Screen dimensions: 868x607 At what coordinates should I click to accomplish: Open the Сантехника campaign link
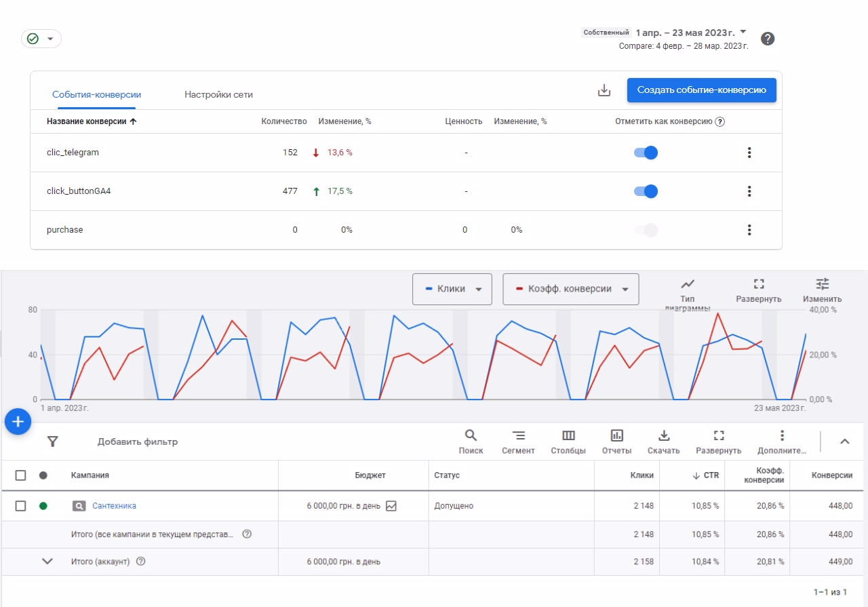[114, 506]
